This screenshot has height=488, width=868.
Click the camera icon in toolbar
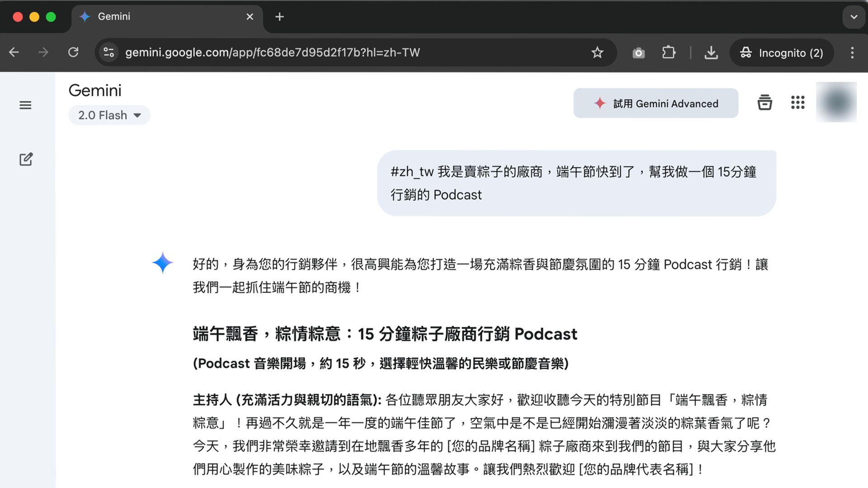pos(638,53)
